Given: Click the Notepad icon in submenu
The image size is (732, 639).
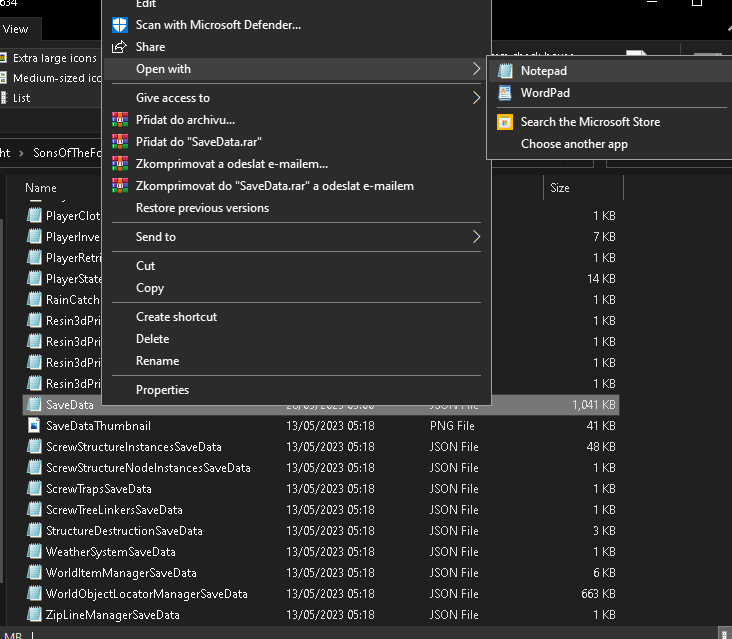Looking at the screenshot, I should 505,71.
